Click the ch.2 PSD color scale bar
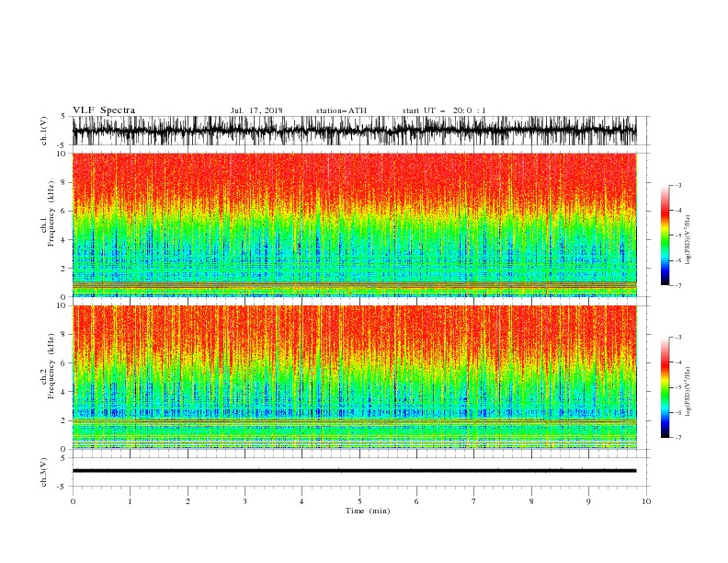This screenshot has height=563, width=728. click(x=665, y=387)
